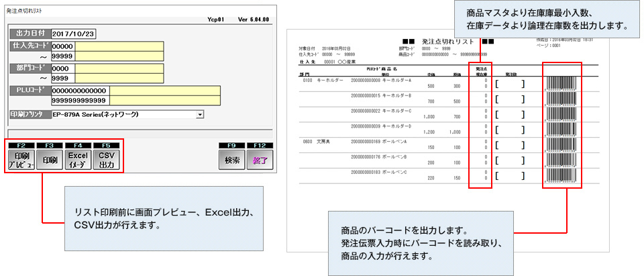The height and width of the screenshot is (276, 644).
Task: Run search with the 検索 button
Action: [231, 160]
